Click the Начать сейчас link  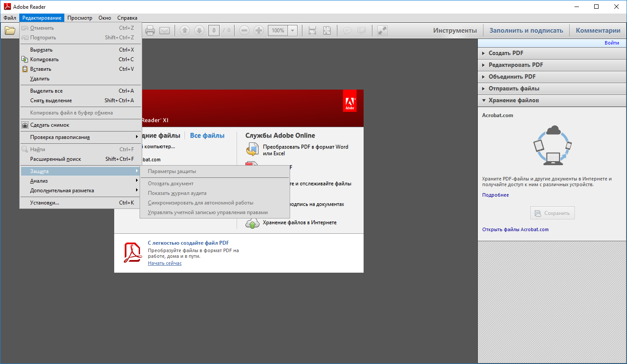tap(165, 263)
